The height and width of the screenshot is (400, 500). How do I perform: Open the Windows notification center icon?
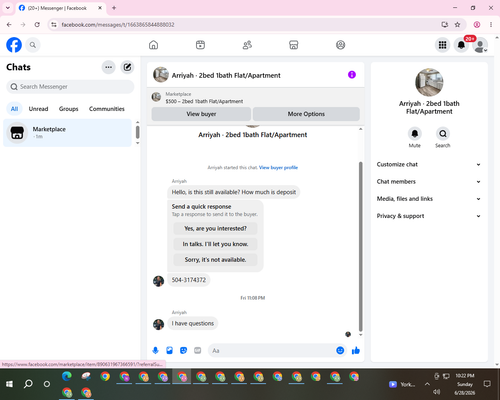[x=487, y=384]
